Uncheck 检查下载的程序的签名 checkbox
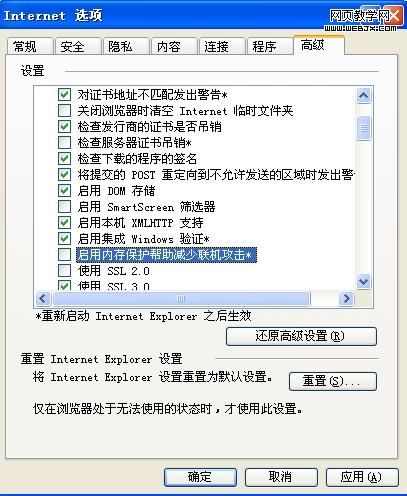Image resolution: width=407 pixels, height=496 pixels. coord(64,158)
